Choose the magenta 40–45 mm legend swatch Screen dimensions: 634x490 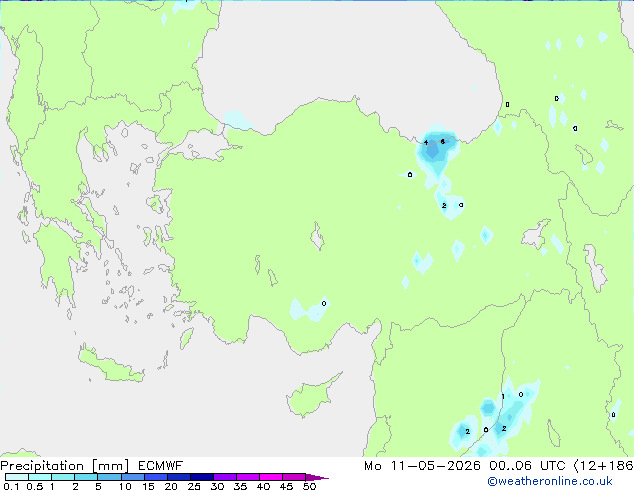[x=271, y=477]
